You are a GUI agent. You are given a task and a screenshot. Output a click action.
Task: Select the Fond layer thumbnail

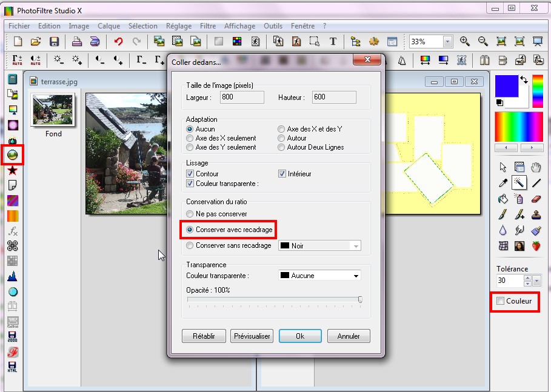tap(53, 110)
